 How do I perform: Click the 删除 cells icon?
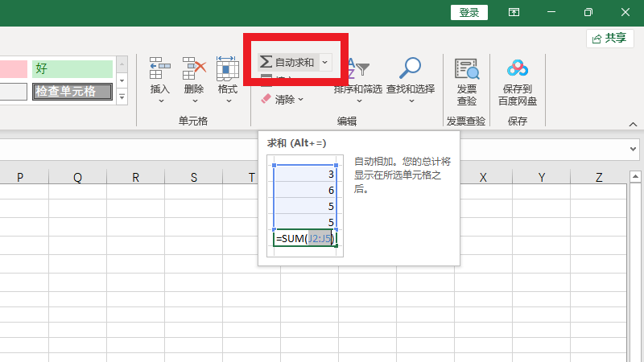[194, 69]
